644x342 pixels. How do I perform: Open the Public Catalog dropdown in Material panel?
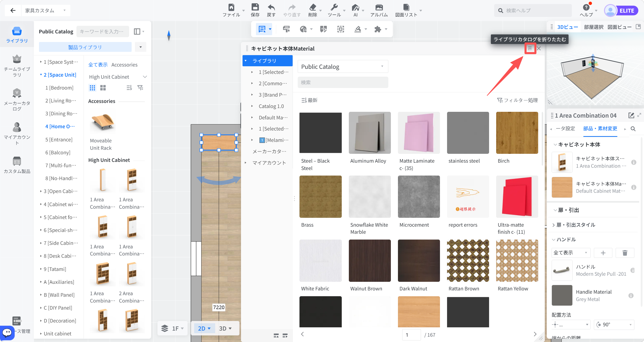[x=343, y=67]
